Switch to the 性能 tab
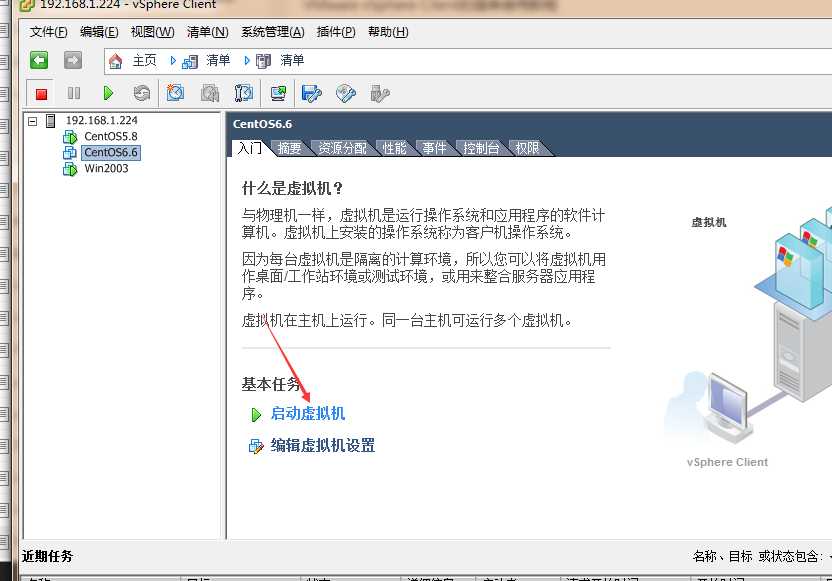The image size is (832, 581). (394, 148)
